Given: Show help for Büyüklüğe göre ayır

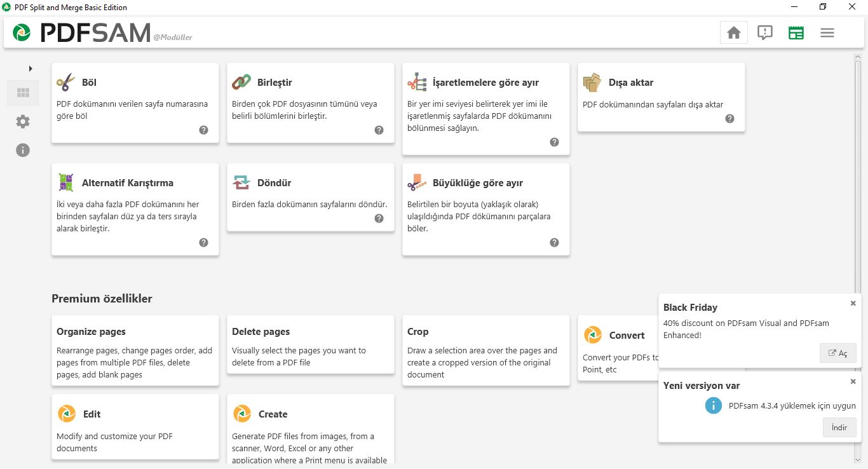Looking at the screenshot, I should 554,242.
